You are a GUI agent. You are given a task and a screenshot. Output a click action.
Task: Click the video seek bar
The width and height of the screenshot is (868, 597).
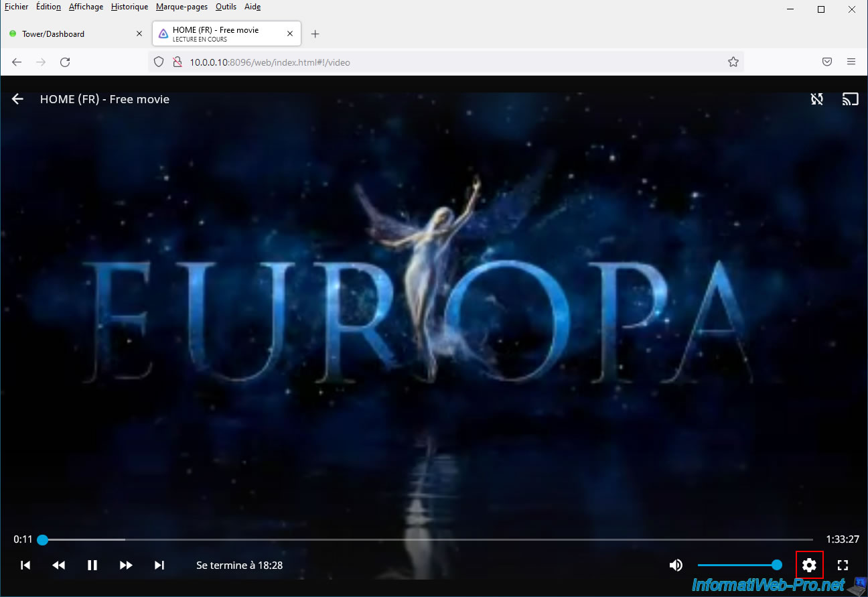point(429,539)
